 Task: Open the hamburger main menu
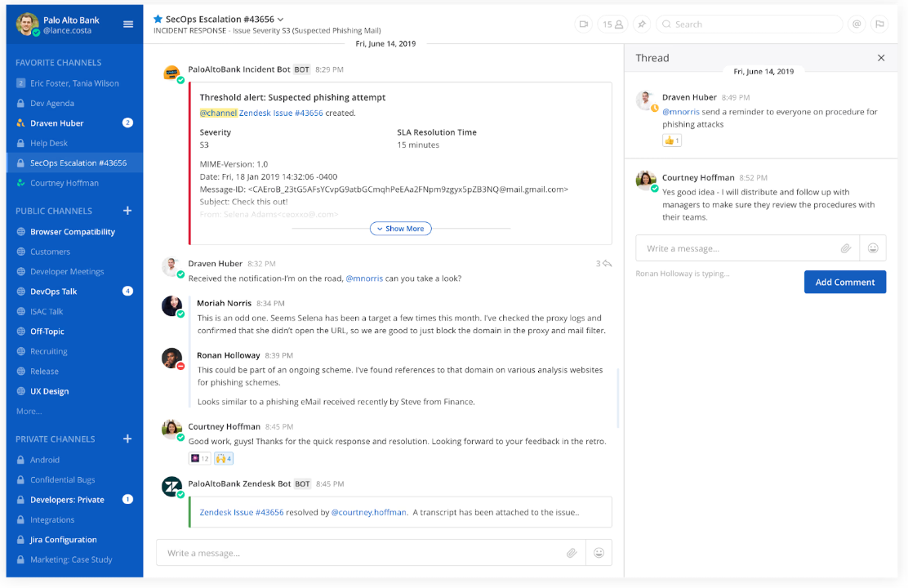coord(128,24)
